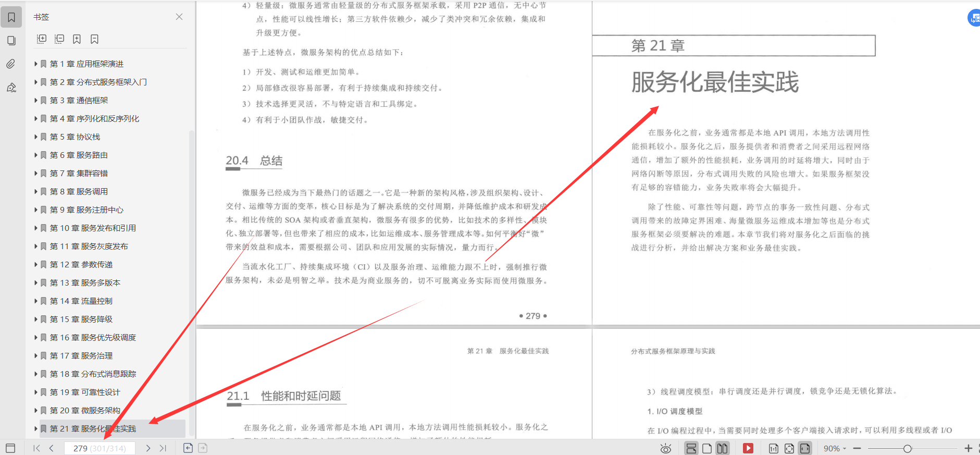Click the 21.1 性能和时延问题 heading

(x=284, y=396)
